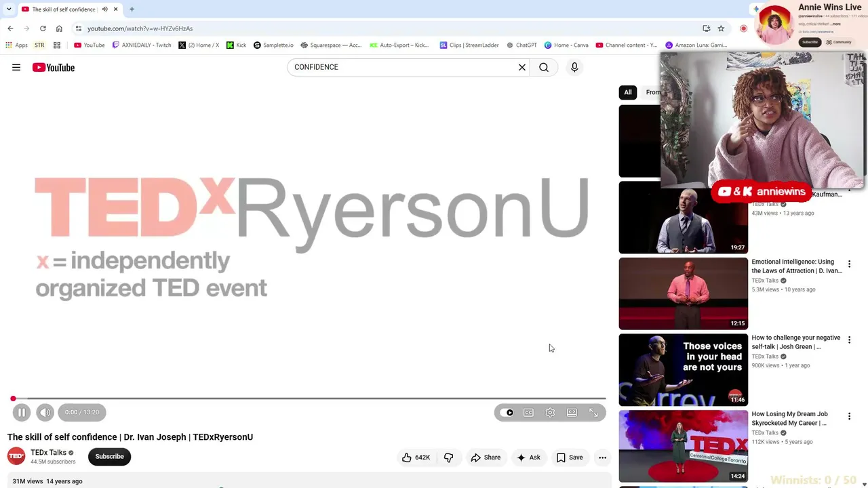The height and width of the screenshot is (488, 868).
Task: Open the Ask AI button
Action: coord(528,457)
